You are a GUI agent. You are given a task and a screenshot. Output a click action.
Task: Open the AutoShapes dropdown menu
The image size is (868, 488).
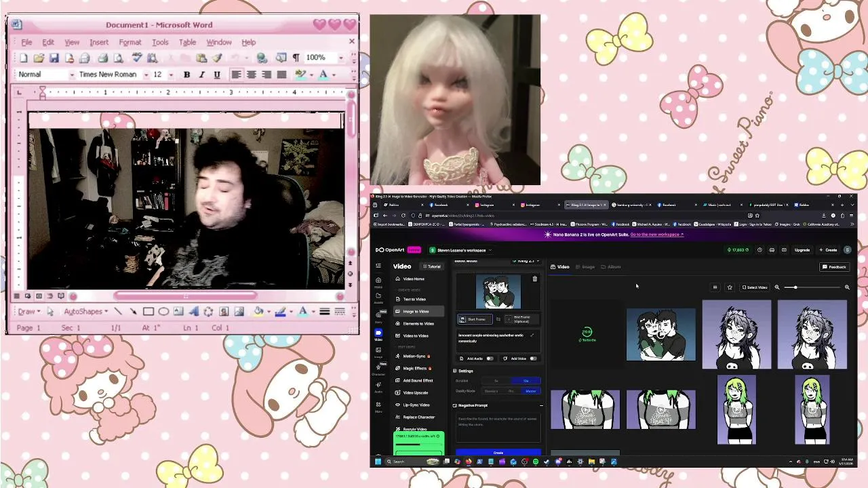(x=85, y=312)
